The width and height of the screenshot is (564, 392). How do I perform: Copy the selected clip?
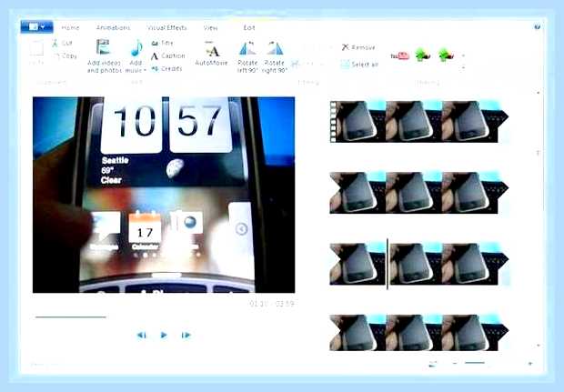pos(65,55)
